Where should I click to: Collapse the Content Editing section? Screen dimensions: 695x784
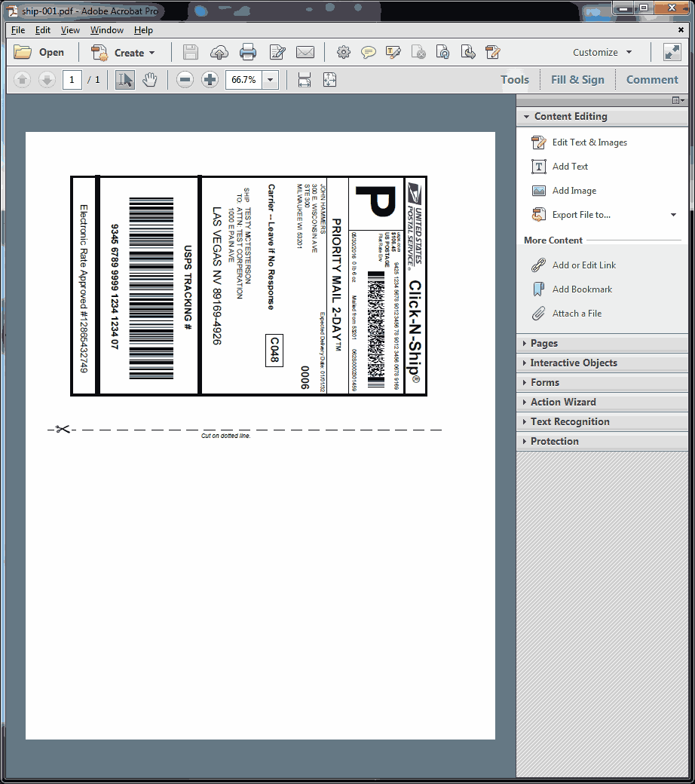point(602,117)
